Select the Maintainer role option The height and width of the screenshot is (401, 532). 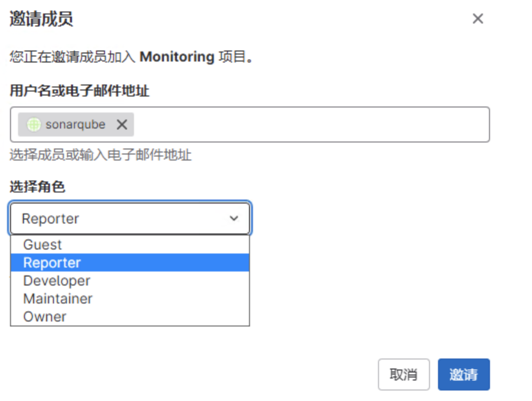130,298
